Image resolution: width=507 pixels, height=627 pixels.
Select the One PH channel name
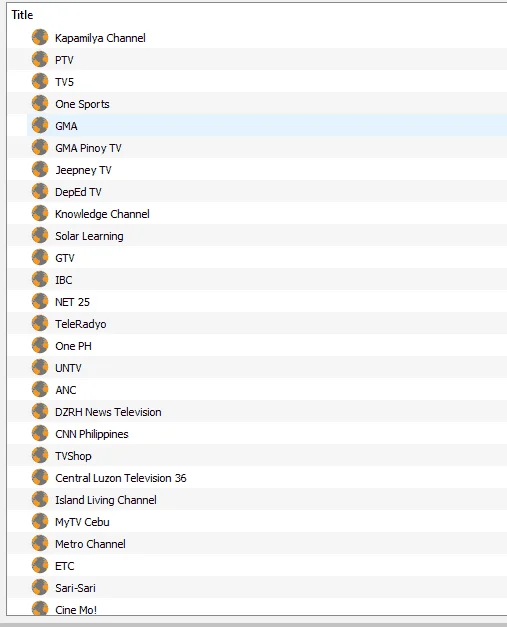pyautogui.click(x=74, y=346)
